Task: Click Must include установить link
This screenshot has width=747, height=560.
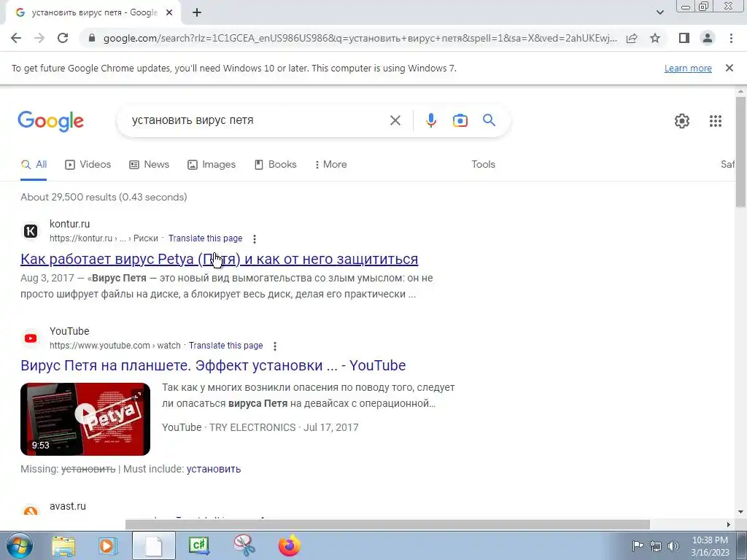Action: (x=214, y=469)
